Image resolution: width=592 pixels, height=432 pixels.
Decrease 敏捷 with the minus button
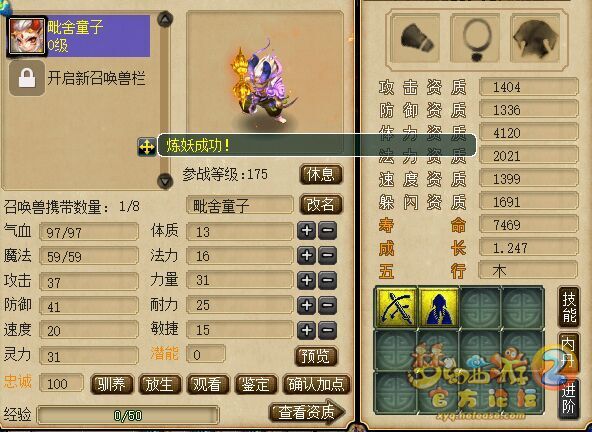coord(327,330)
